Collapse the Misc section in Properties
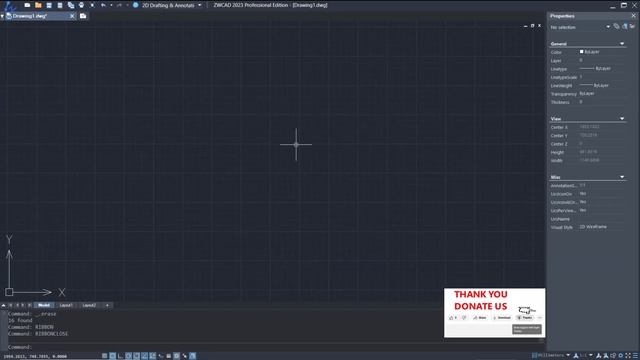The width and height of the screenshot is (640, 360). (x=622, y=177)
